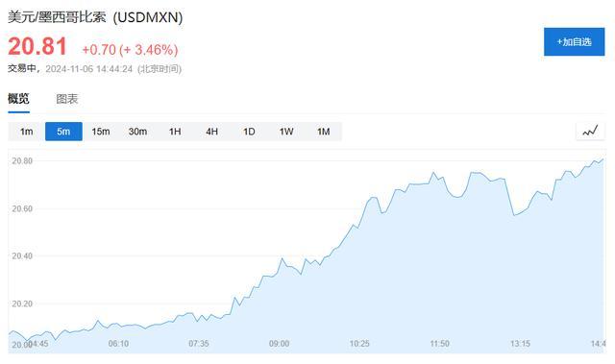Image resolution: width=615 pixels, height=364 pixels.
Task: Select the 5m timeframe
Action: tap(63, 132)
